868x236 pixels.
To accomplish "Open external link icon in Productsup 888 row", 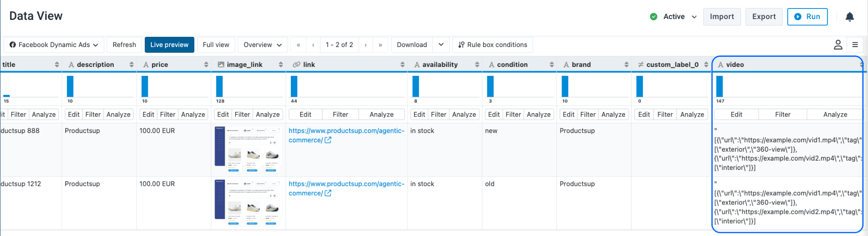I will tap(328, 140).
